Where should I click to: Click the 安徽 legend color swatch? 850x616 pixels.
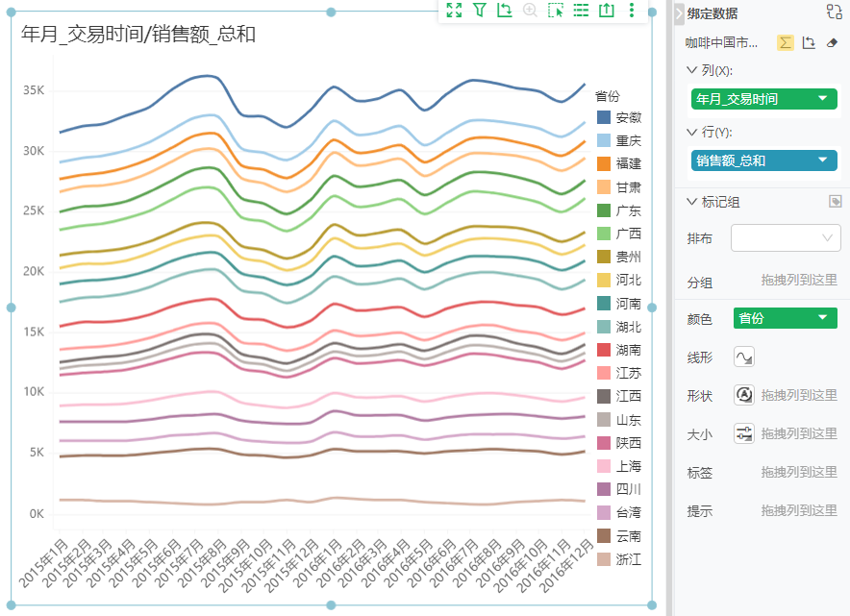[604, 117]
